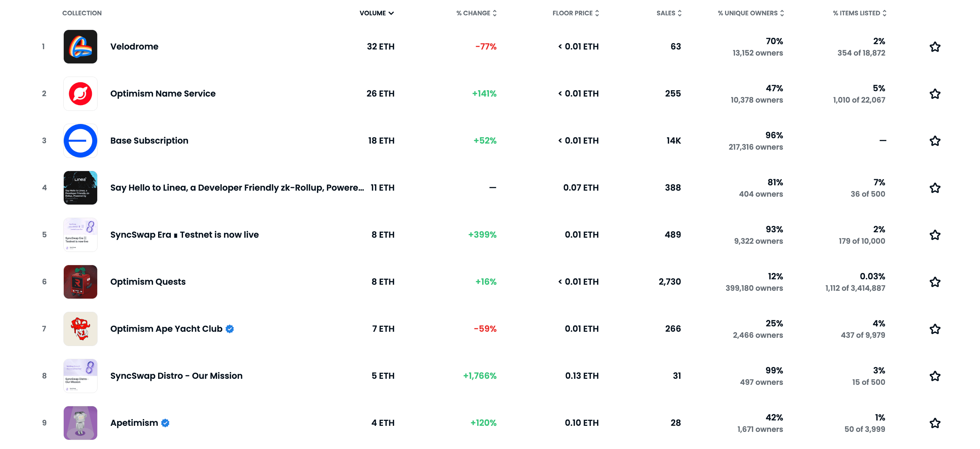Viewport: 980px width, 449px height.
Task: Open SyncSwap Era Testnet collection name
Action: 184,234
